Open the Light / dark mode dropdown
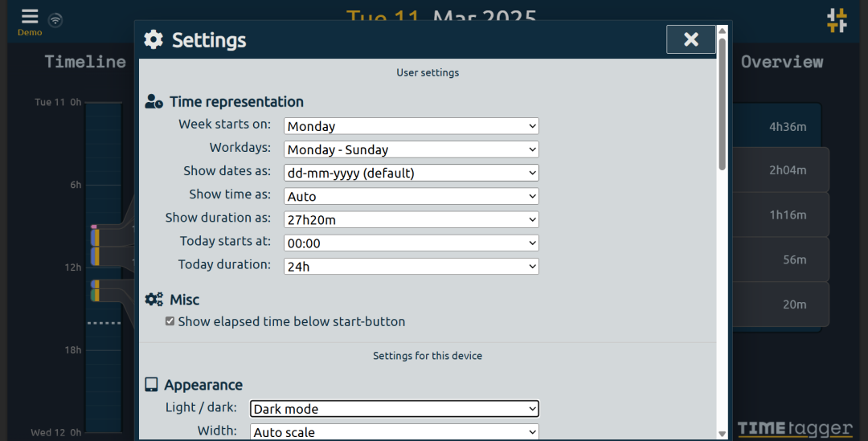The image size is (868, 441). pyautogui.click(x=394, y=409)
